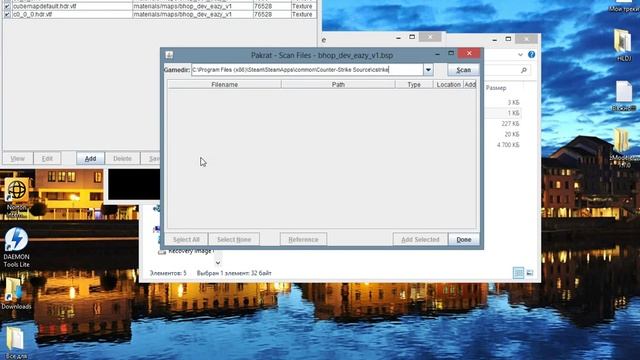Click the Delete button in main Pakrat window
Viewport: 640px width, 360px height.
click(122, 158)
